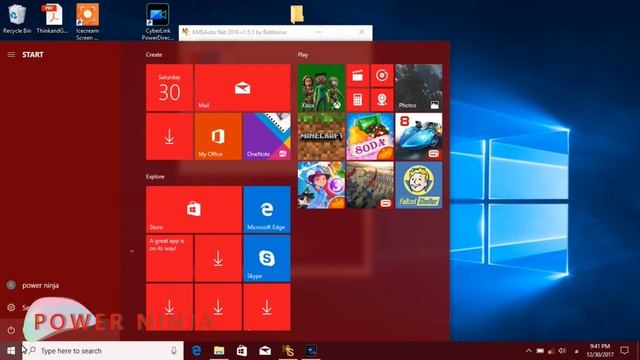Image resolution: width=640 pixels, height=360 pixels.
Task: Open Mail from the taskbar
Action: [265, 351]
